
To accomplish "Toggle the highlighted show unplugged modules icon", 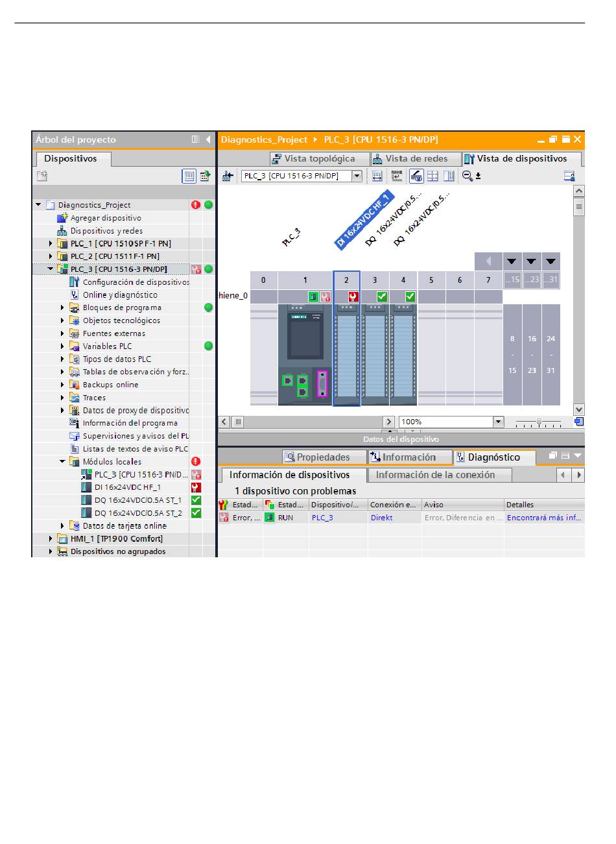I will click(416, 176).
